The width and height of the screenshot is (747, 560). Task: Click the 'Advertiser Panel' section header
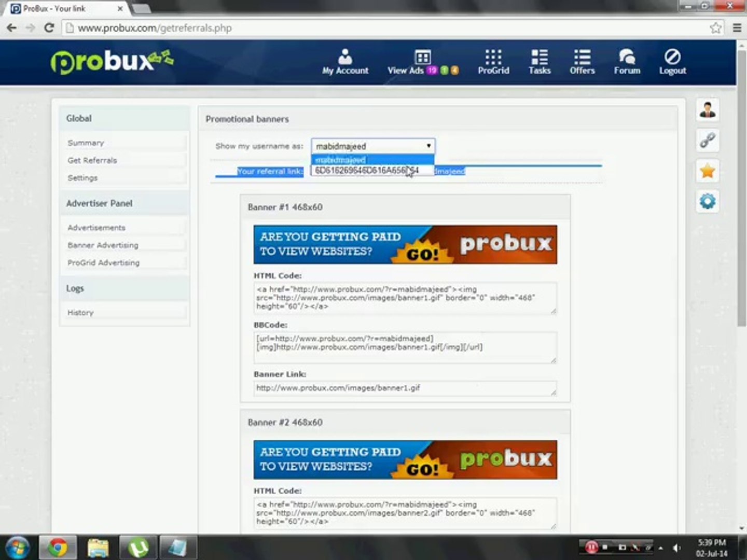click(99, 203)
